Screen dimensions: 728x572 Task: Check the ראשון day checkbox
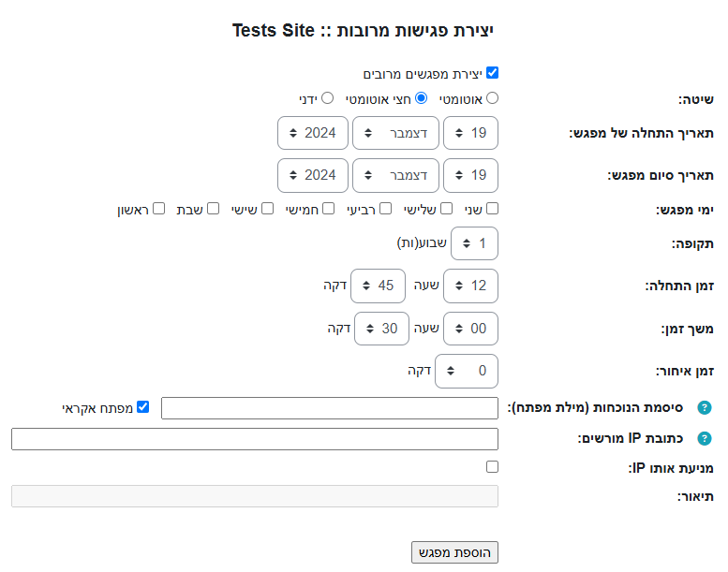(x=159, y=209)
